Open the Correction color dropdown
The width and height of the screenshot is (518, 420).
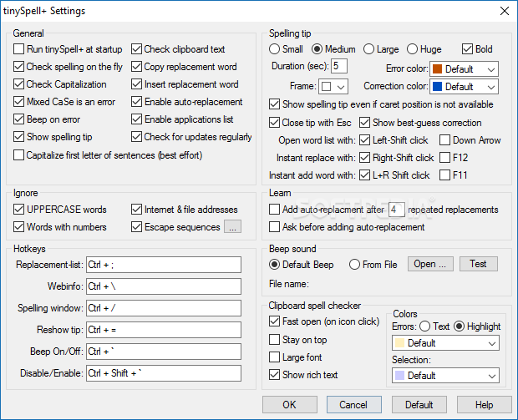coord(464,87)
